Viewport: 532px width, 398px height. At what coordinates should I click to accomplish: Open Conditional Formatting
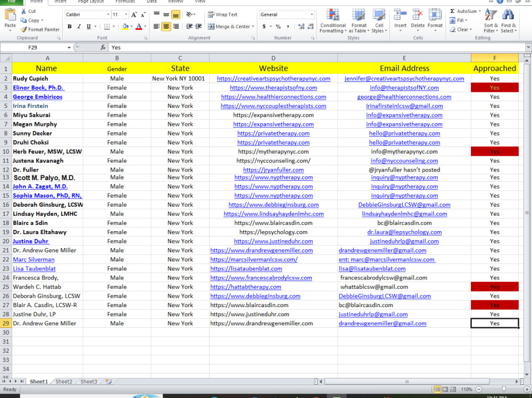333,21
